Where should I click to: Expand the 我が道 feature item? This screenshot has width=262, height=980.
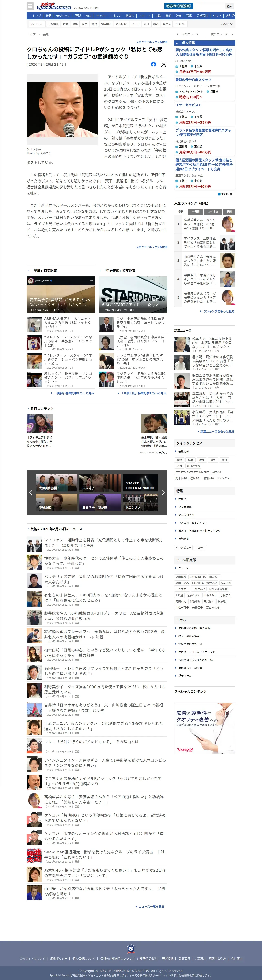(205, 499)
